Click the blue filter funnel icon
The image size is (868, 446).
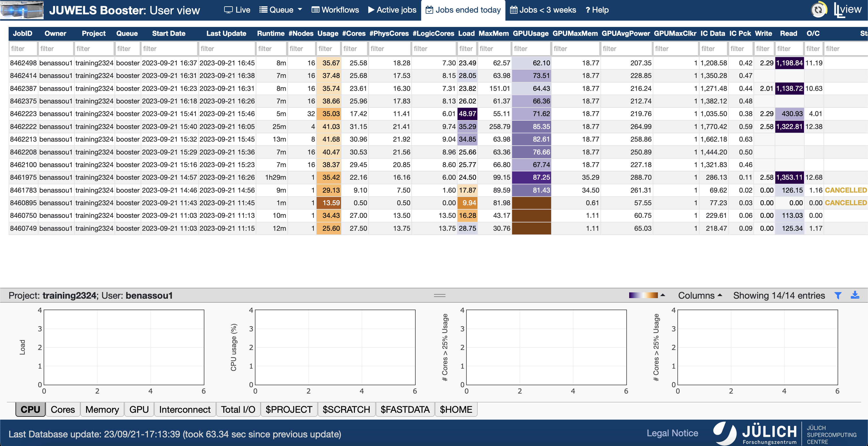[838, 296]
